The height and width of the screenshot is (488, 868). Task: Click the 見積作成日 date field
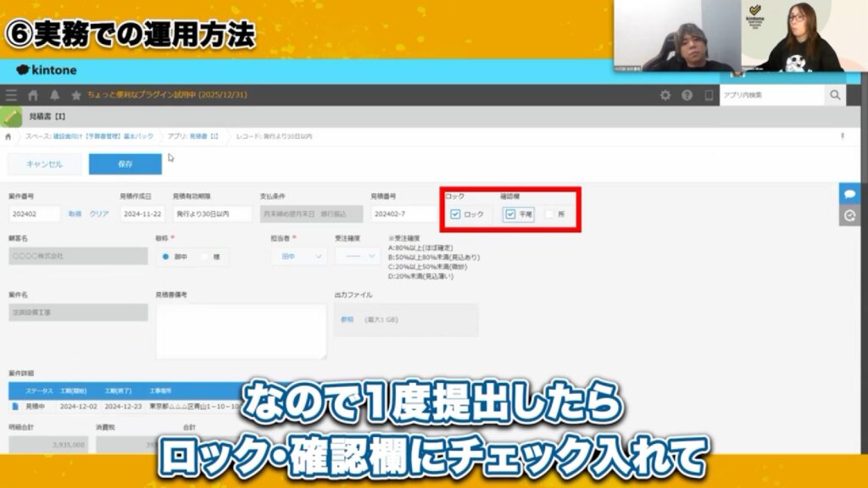point(142,214)
